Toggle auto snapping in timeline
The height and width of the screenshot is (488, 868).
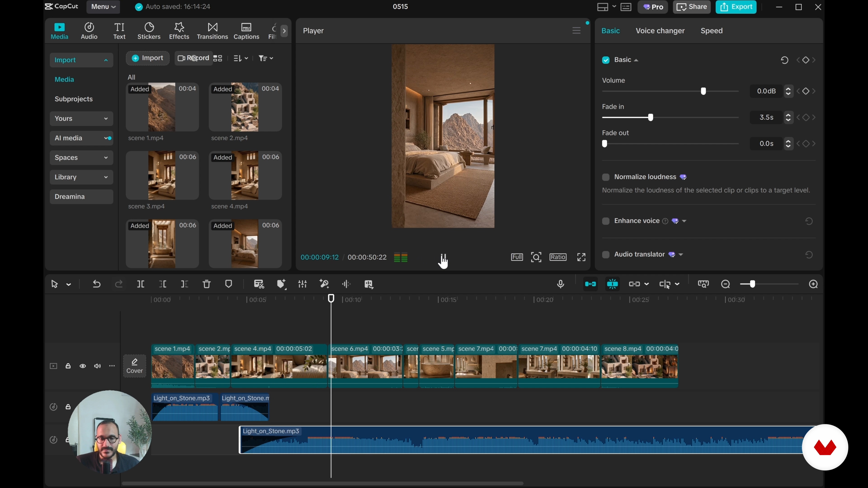[613, 284]
